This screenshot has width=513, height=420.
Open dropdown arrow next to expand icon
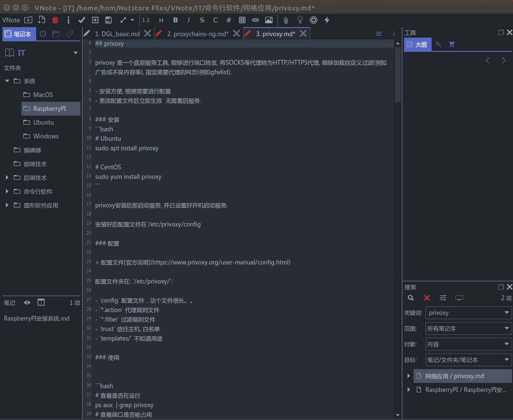click(132, 20)
